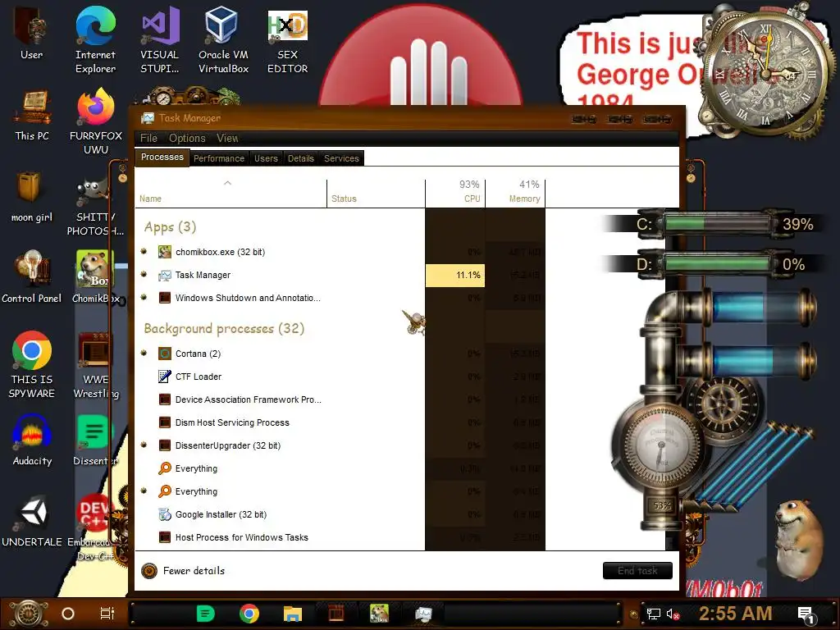The height and width of the screenshot is (630, 840).
Task: Switch to the Performance tab
Action: pyautogui.click(x=218, y=158)
